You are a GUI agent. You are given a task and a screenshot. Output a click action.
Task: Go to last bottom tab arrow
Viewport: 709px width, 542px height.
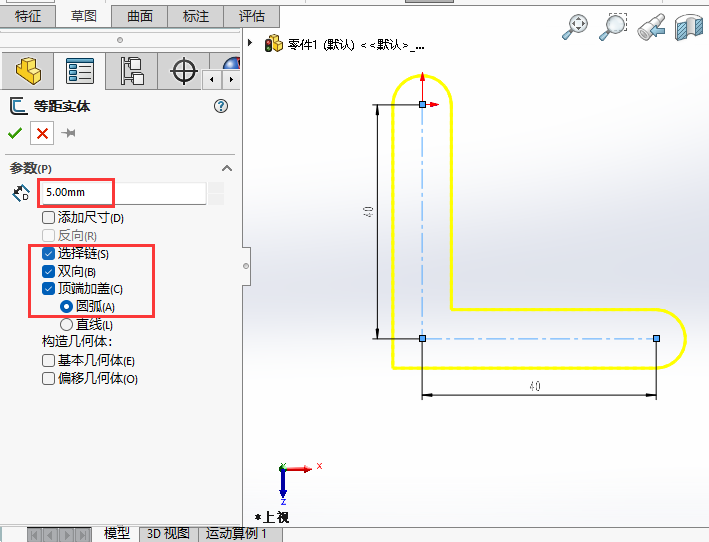click(x=82, y=535)
